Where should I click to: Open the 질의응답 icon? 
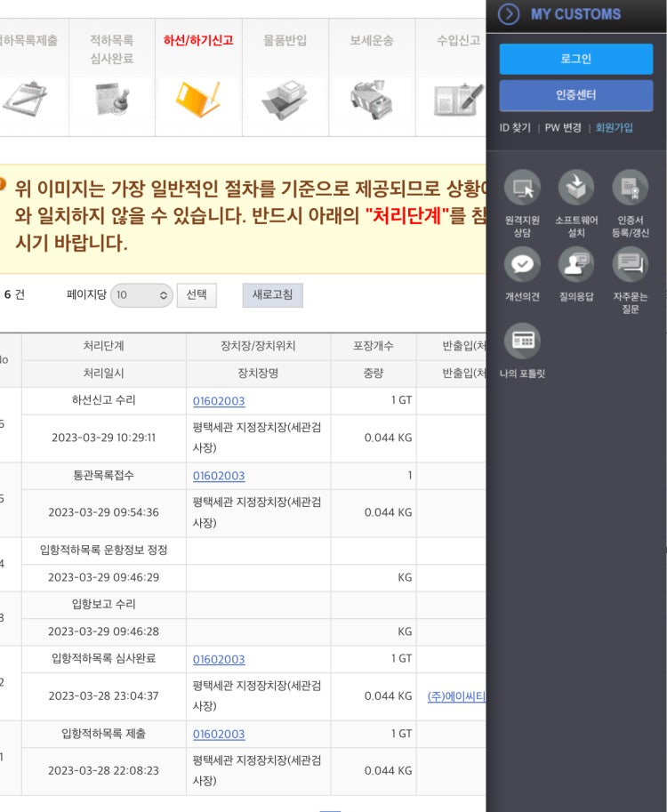576,265
